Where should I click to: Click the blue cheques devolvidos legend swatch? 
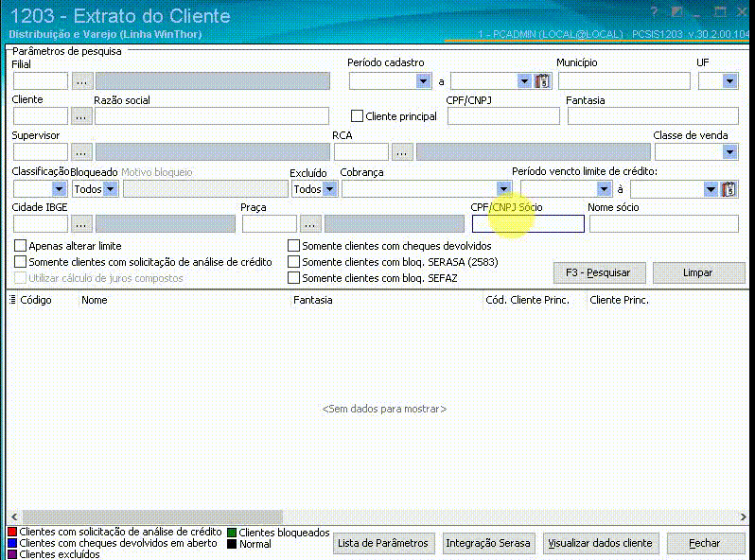[12, 543]
